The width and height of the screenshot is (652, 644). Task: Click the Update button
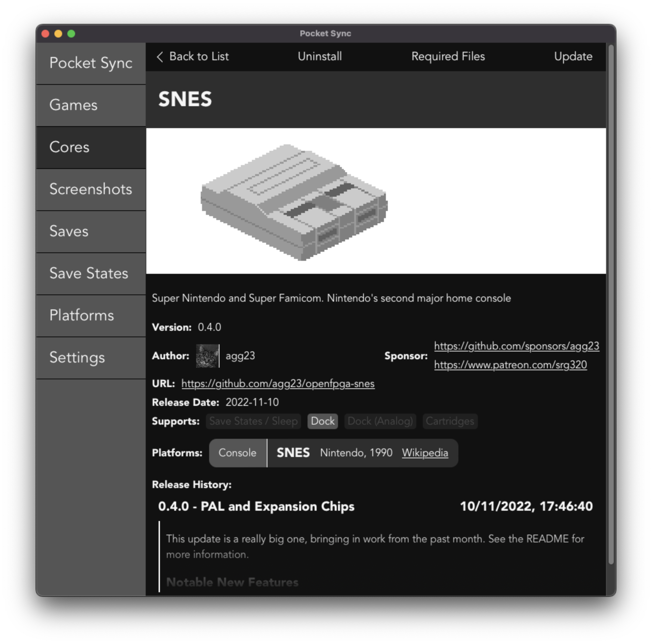pos(573,57)
